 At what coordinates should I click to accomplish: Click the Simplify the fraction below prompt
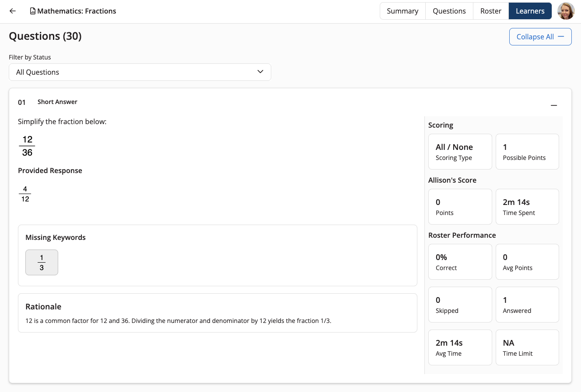(62, 121)
